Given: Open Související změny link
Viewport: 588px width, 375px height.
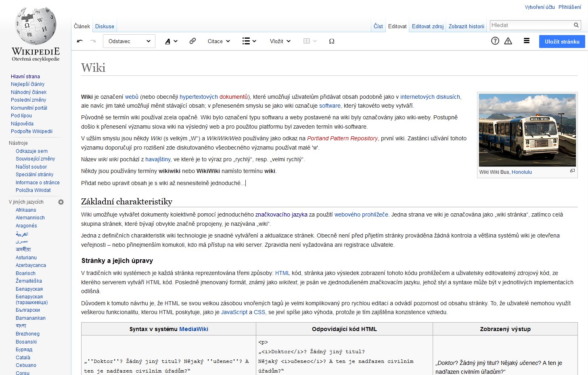Looking at the screenshot, I should pos(36,159).
